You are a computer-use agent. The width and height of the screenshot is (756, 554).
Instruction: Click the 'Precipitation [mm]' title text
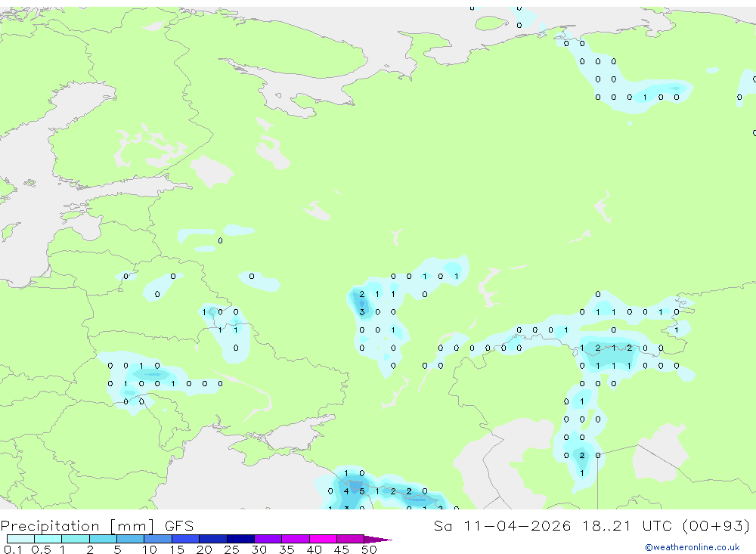tap(77, 526)
